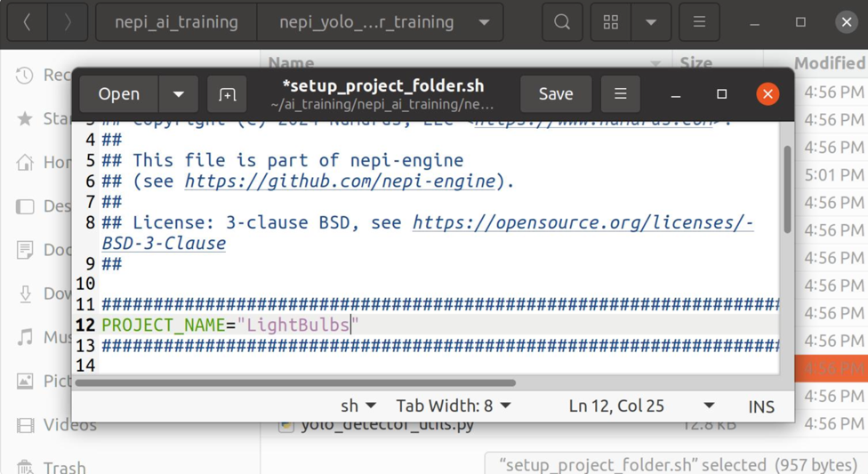Image resolution: width=868 pixels, height=474 pixels.
Task: Open the Ln 12, Col 25 dropdown
Action: click(640, 406)
